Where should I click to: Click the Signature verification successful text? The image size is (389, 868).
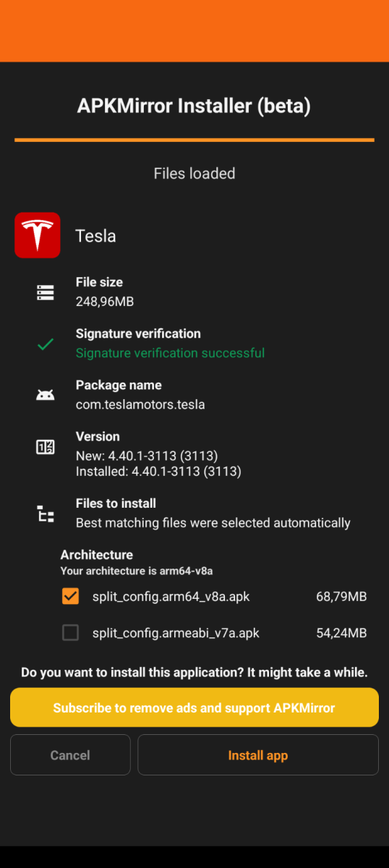[170, 353]
